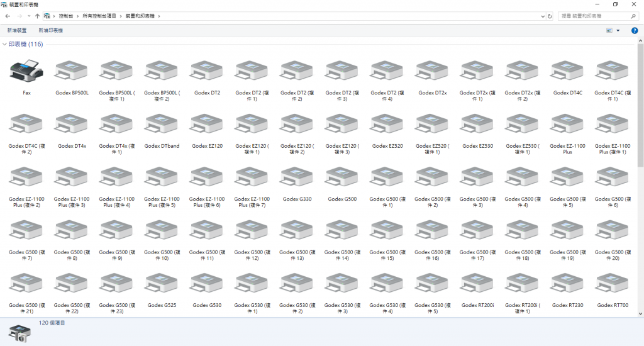
Task: Select the Godex G500 printer icon
Action: tap(342, 177)
